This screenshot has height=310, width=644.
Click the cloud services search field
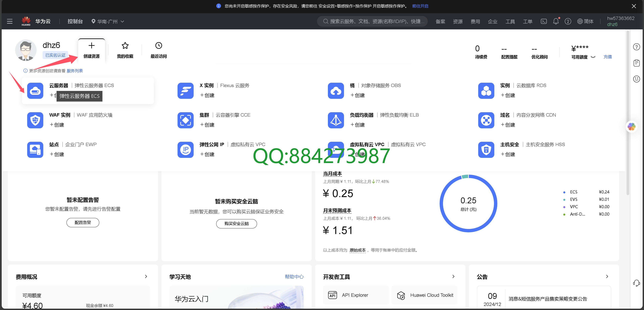coord(372,21)
